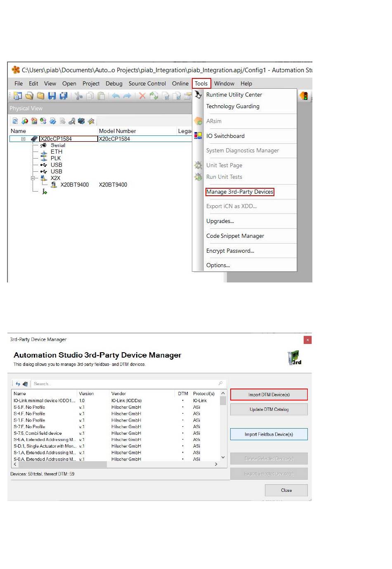The image size is (392, 569).
Task: Click the Redo arrow icon
Action: click(127, 96)
